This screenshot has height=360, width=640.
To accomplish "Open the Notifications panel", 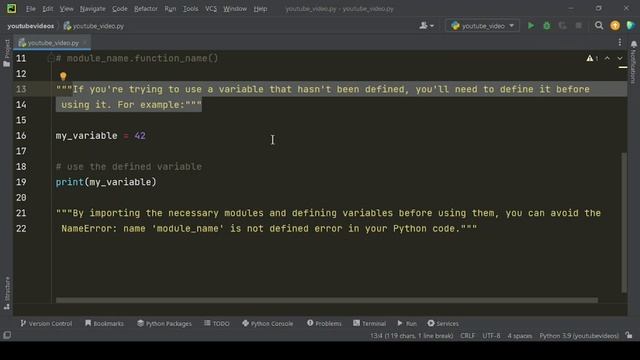I will point(633,61).
